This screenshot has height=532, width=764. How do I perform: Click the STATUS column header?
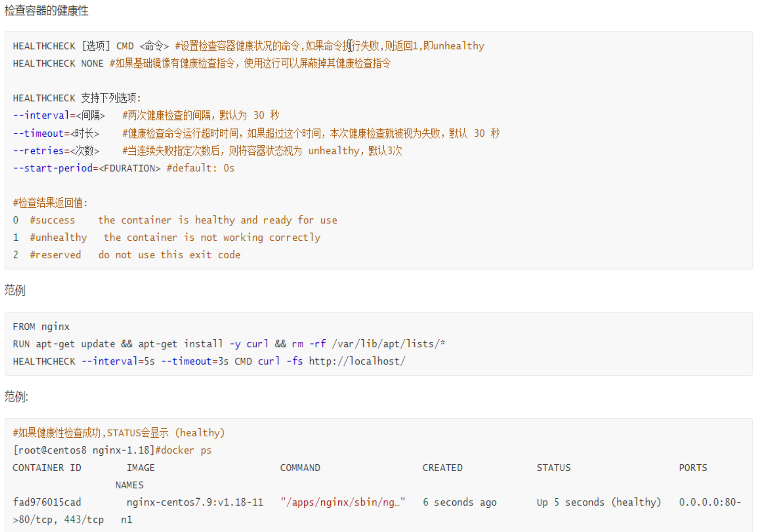553,468
